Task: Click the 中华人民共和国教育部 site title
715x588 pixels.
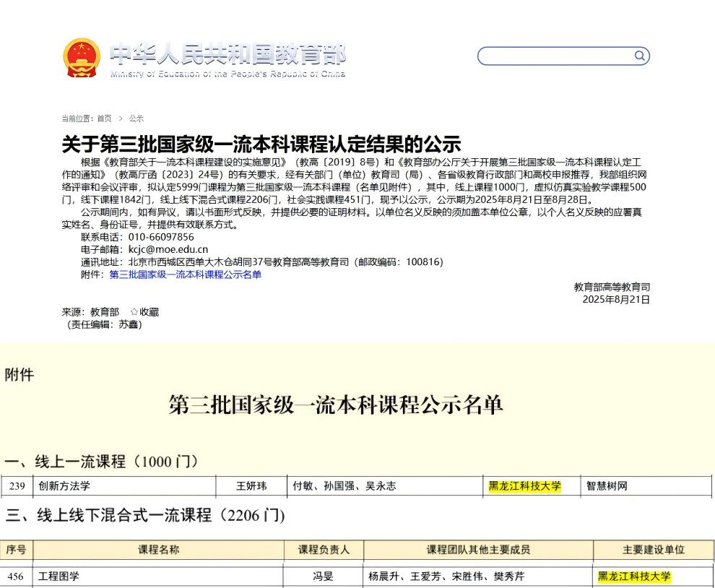Action: [227, 54]
